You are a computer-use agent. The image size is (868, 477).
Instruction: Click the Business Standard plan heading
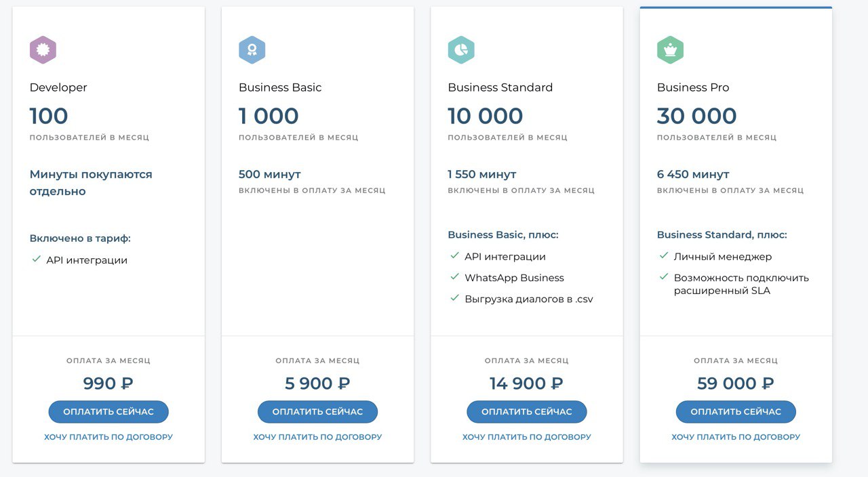click(x=500, y=87)
